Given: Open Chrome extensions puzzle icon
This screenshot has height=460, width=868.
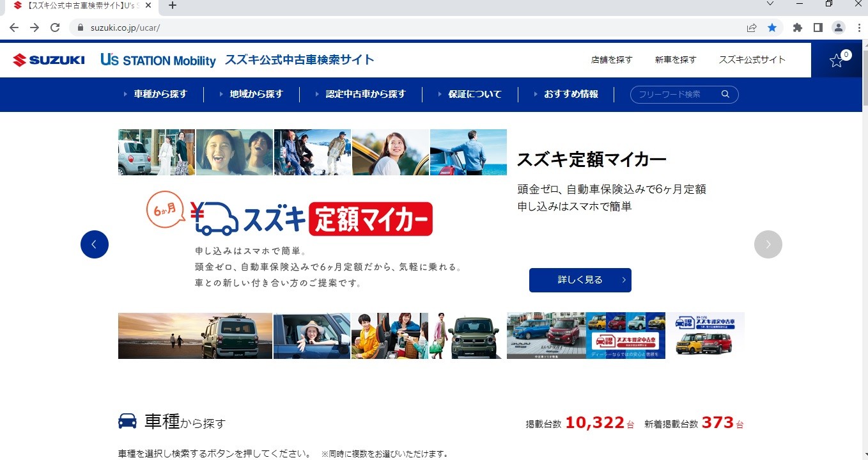Looking at the screenshot, I should 797,28.
